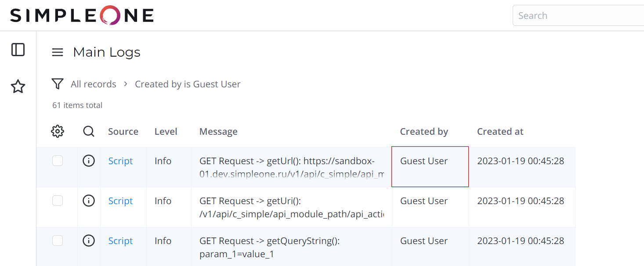Viewport: 644px width, 266px height.
Task: Open info icon for first log row
Action: point(89,161)
